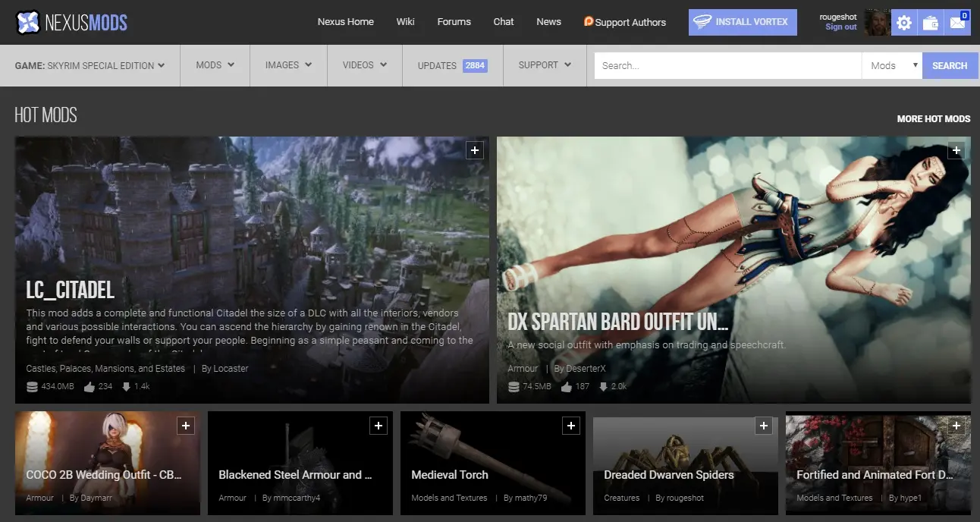Open COCO 2B Wedding Outfit thumbnail
980x522 pixels.
108,463
